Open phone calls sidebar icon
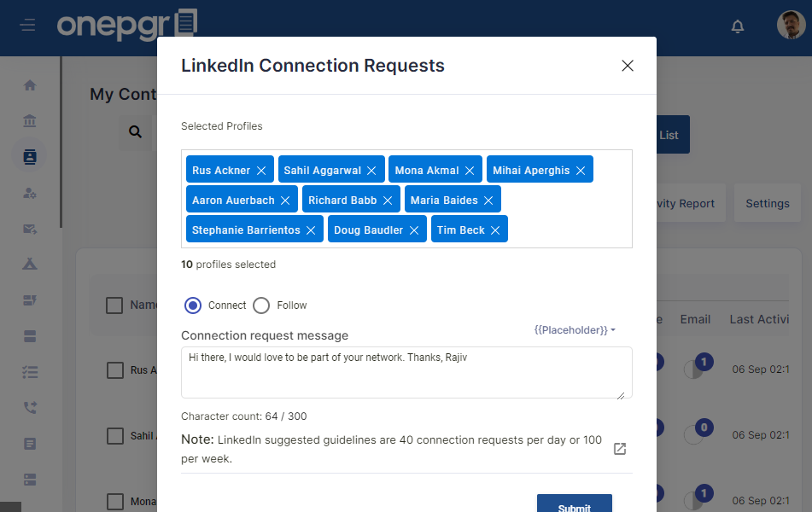The height and width of the screenshot is (512, 812). coord(30,408)
